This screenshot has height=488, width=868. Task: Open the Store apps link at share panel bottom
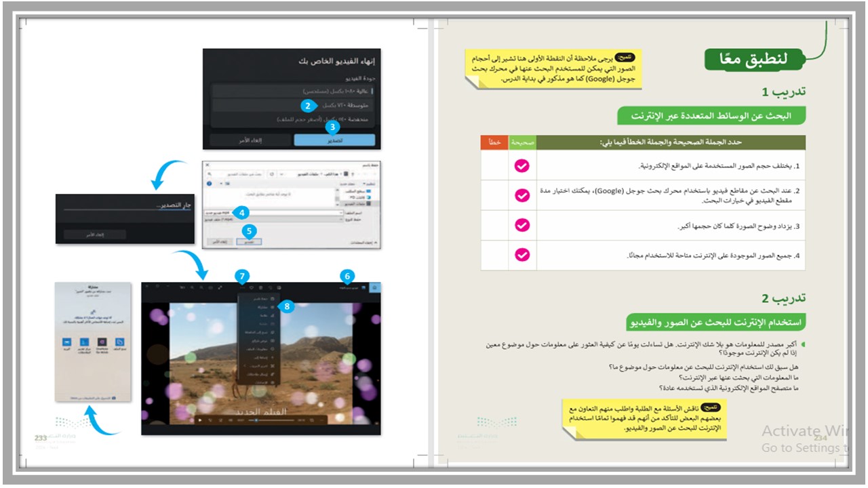(93, 398)
